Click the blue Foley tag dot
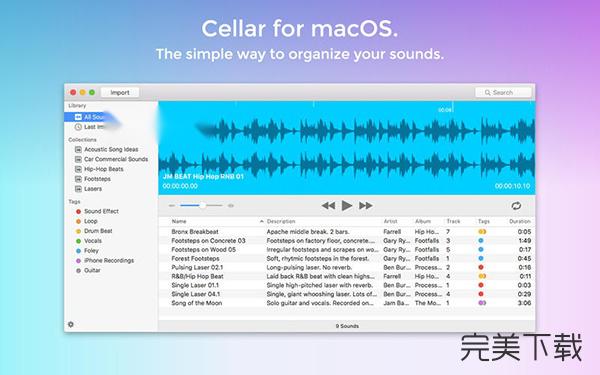 78,251
